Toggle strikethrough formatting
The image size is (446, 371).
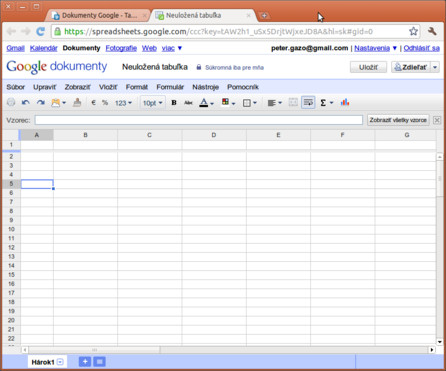coord(188,103)
